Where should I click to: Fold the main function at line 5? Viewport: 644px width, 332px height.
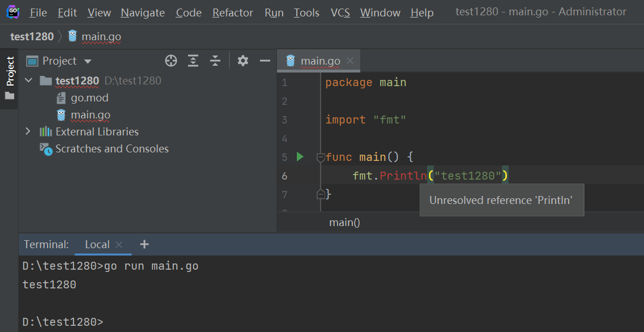point(321,158)
